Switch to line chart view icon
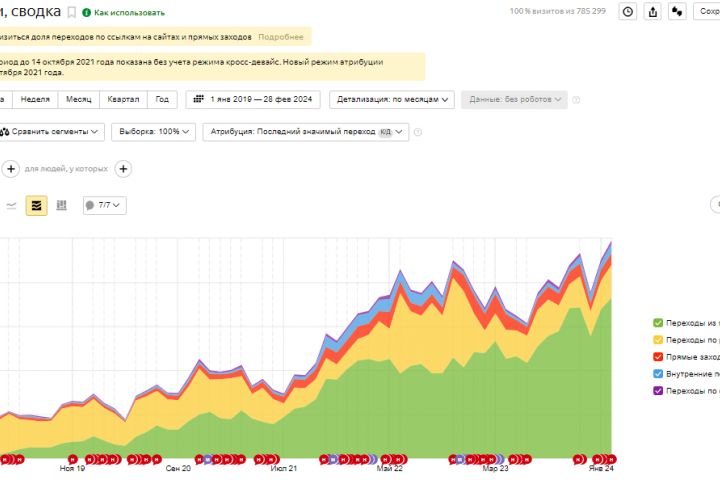This screenshot has height=480, width=720. 12,205
